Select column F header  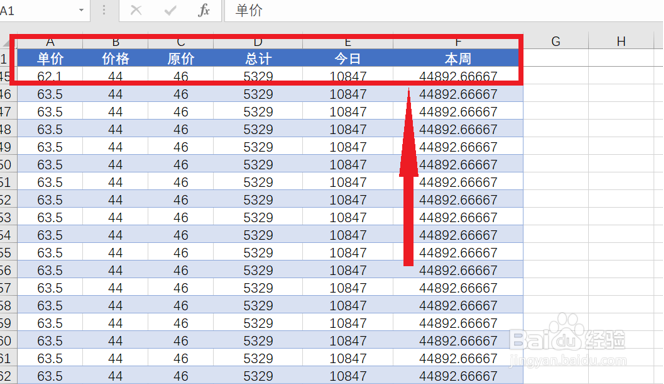coord(458,42)
